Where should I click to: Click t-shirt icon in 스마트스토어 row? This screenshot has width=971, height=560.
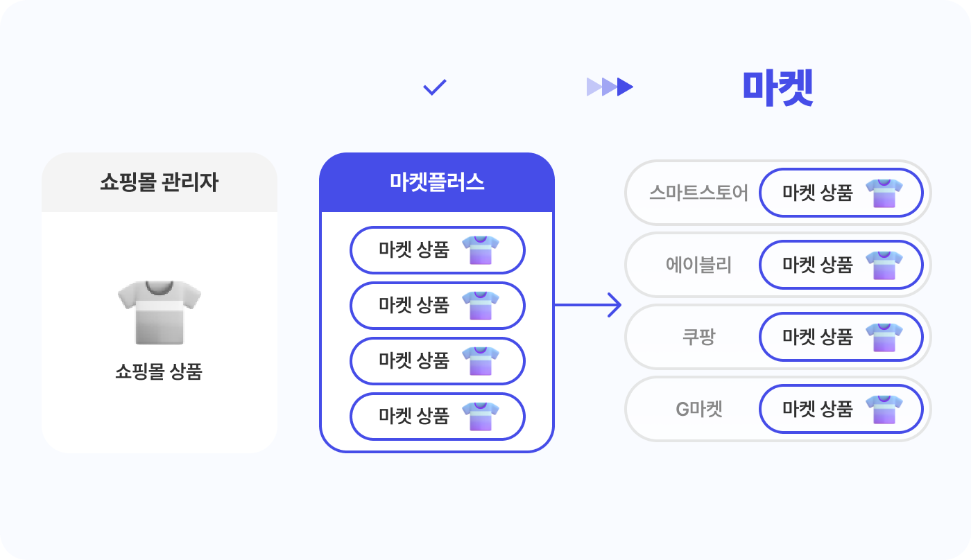(x=884, y=193)
